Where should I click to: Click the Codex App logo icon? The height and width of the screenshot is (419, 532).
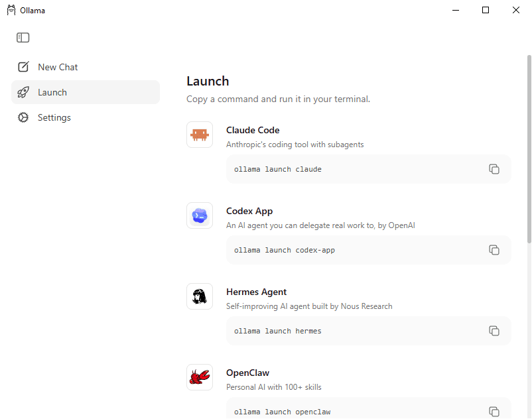tap(200, 215)
